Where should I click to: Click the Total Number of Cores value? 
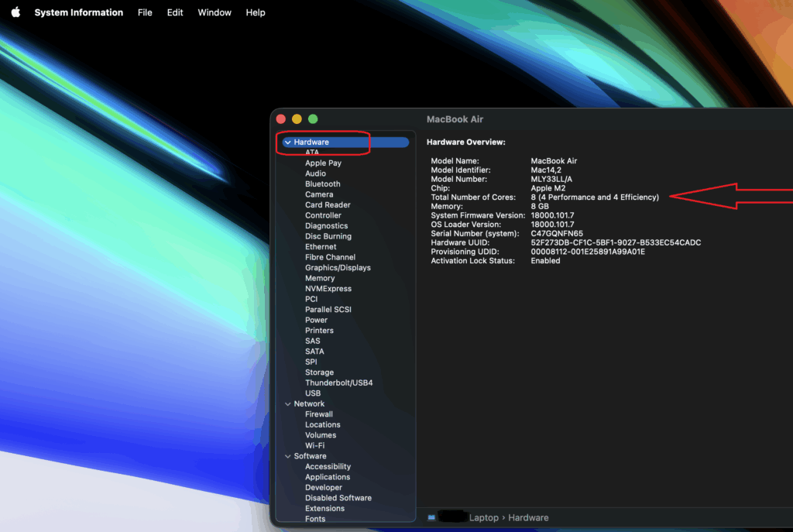(595, 197)
